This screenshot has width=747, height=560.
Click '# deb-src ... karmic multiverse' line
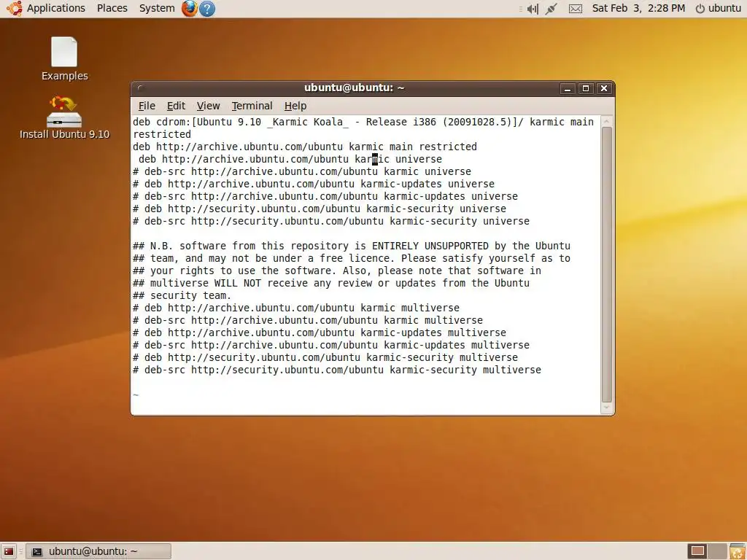point(308,320)
